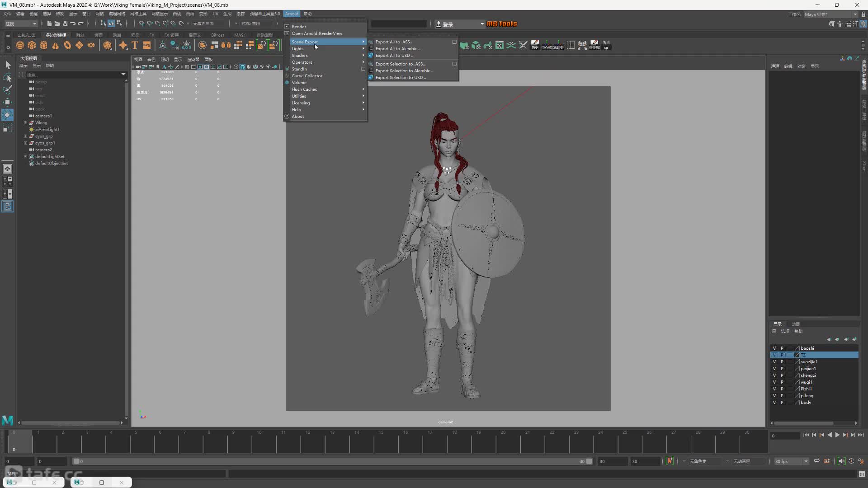The image size is (868, 488).
Task: Go to the start of playback range
Action: tap(806, 435)
